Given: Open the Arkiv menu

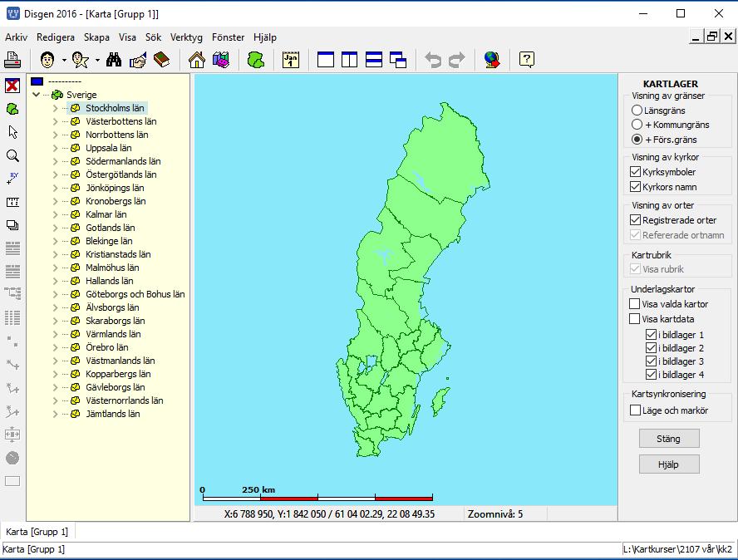Looking at the screenshot, I should (x=17, y=37).
